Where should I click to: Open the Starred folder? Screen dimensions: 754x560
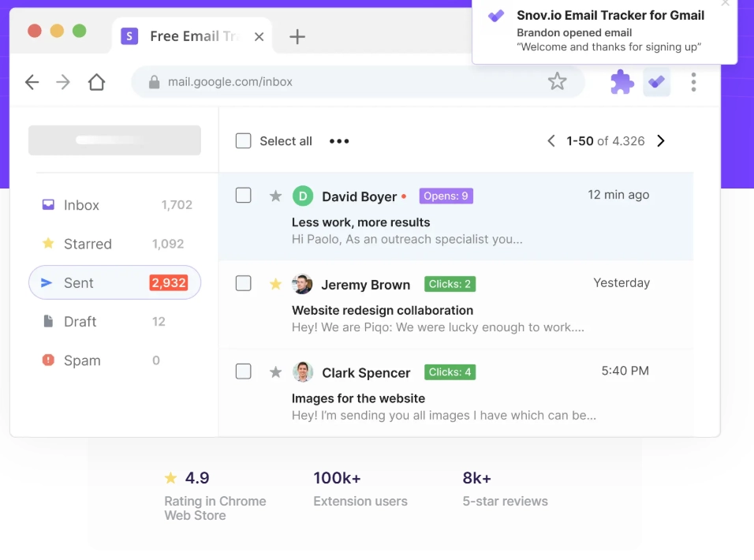[115, 244]
